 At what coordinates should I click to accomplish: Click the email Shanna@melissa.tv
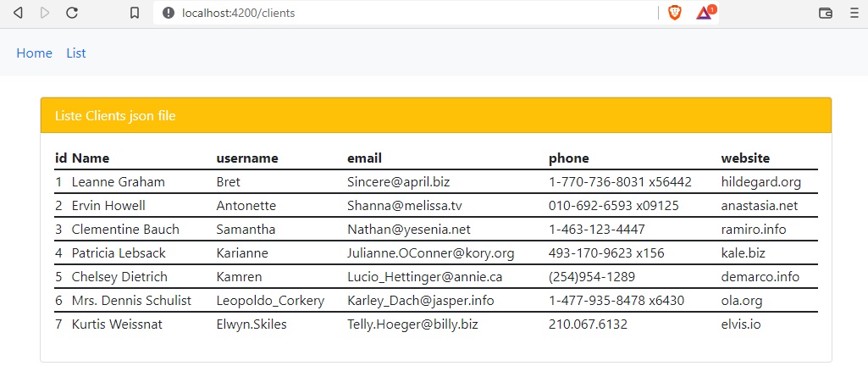[404, 205]
